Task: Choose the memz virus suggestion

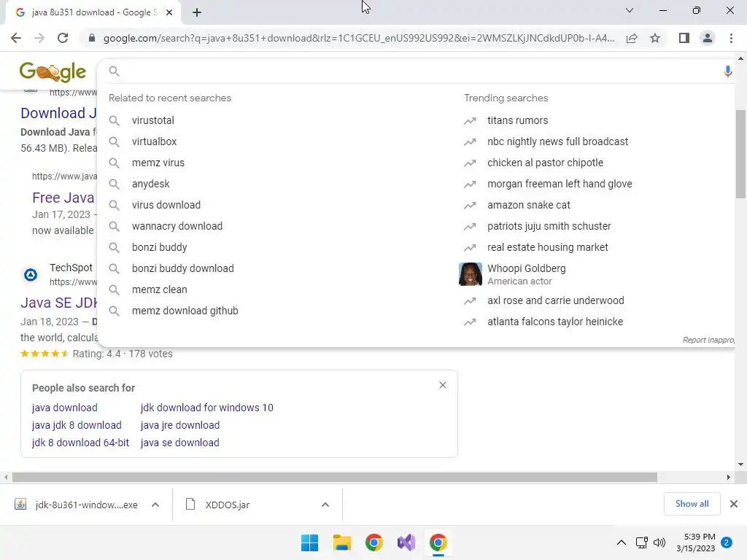Action: pyautogui.click(x=158, y=163)
